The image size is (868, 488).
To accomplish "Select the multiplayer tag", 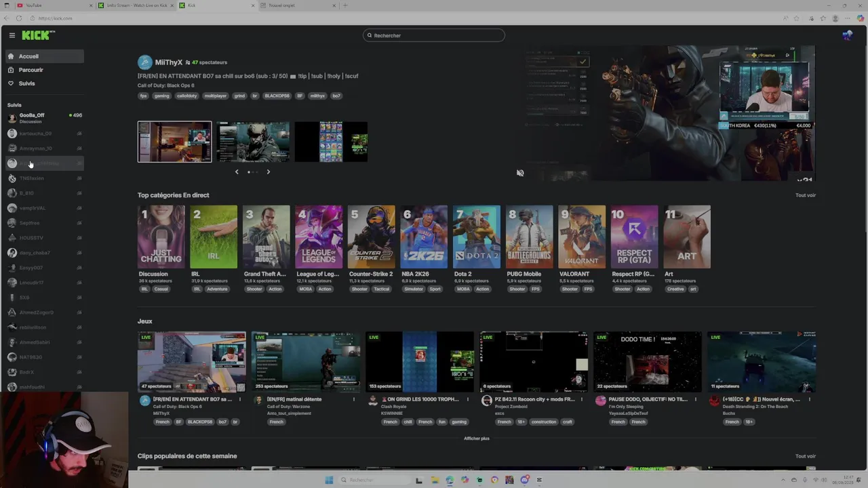I will (x=216, y=96).
